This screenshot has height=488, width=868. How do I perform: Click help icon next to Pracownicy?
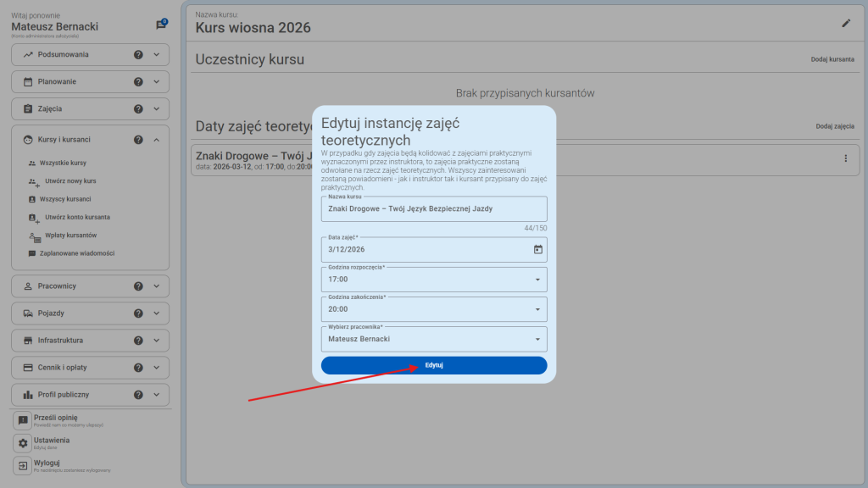tap(138, 286)
